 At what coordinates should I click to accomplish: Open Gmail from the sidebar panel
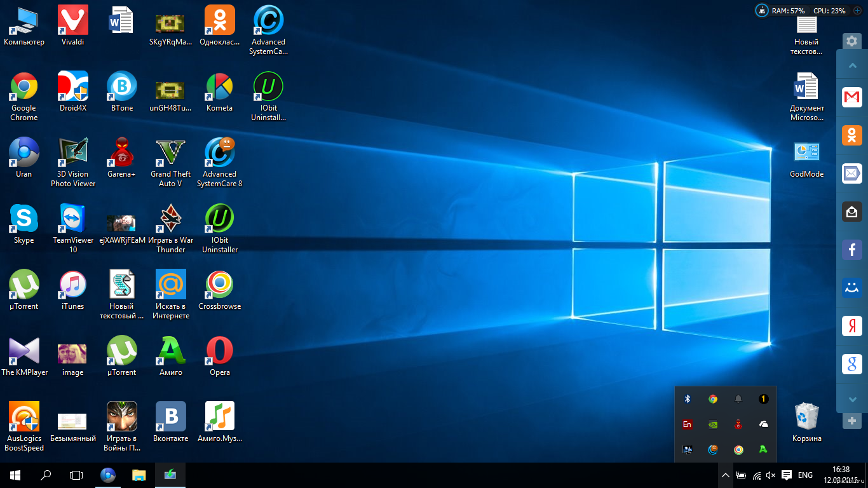pyautogui.click(x=852, y=97)
